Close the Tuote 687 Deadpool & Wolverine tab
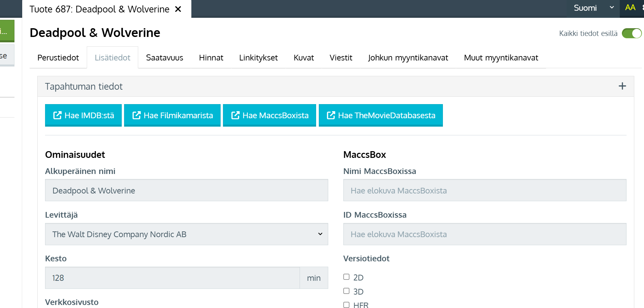 point(178,9)
